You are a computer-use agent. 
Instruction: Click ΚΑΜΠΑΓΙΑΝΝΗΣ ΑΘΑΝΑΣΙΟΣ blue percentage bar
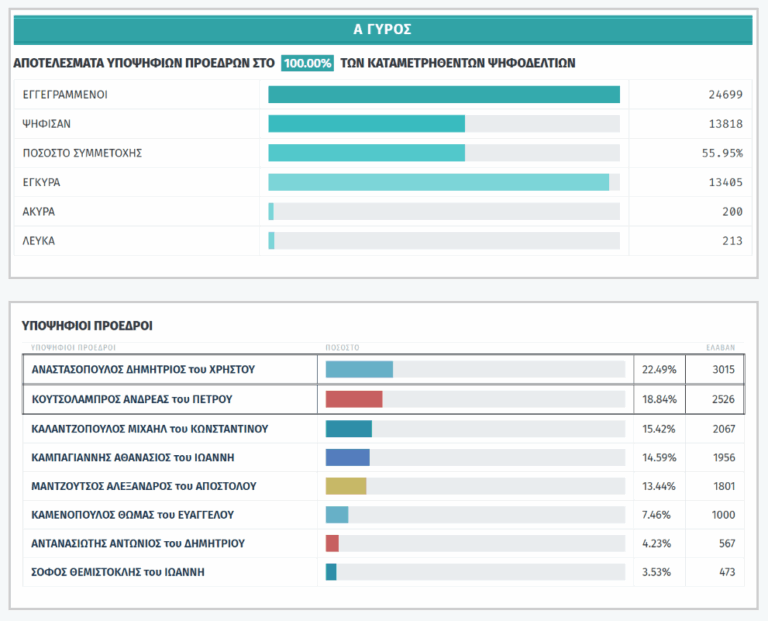pyautogui.click(x=348, y=457)
